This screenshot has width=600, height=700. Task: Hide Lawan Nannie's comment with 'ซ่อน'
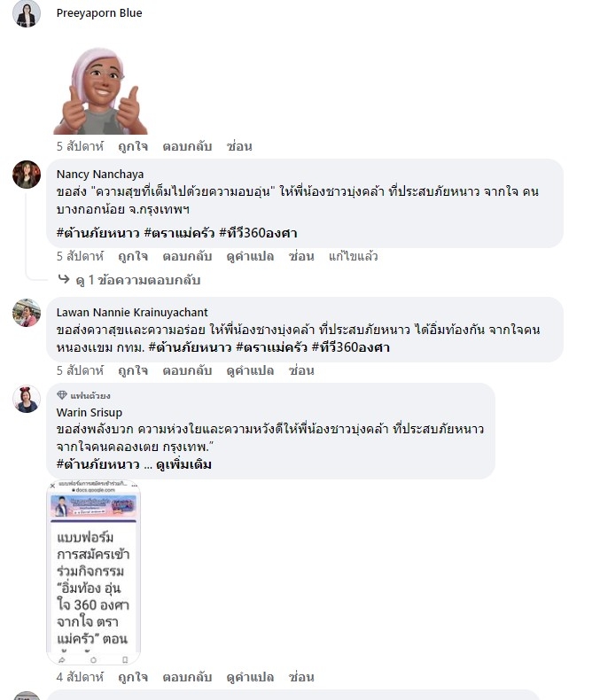[301, 370]
